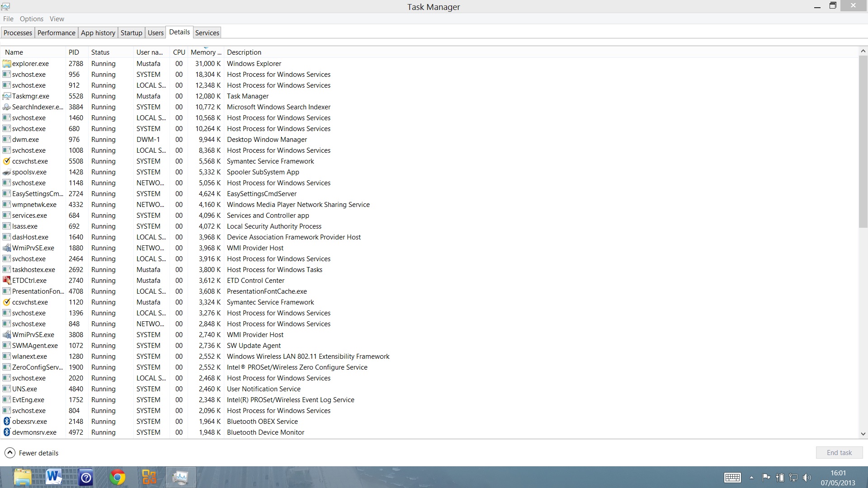Select the services.exe row
This screenshot has height=488, width=868.
coord(429,216)
